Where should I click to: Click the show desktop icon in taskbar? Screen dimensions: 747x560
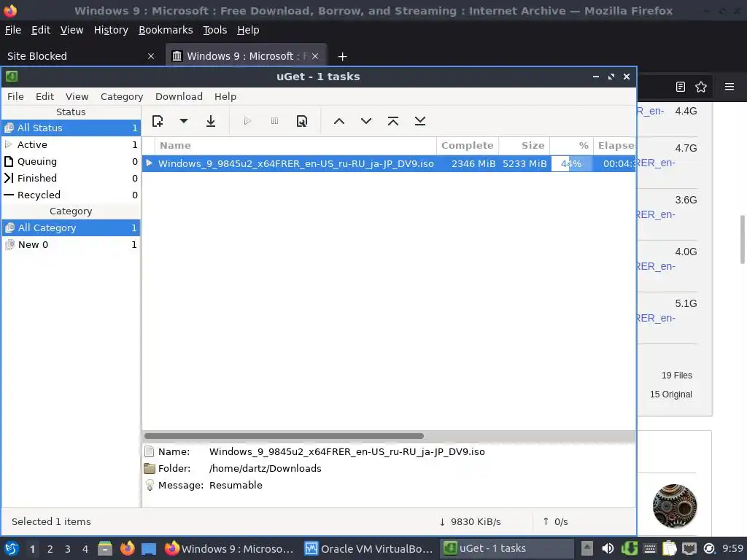click(149, 549)
